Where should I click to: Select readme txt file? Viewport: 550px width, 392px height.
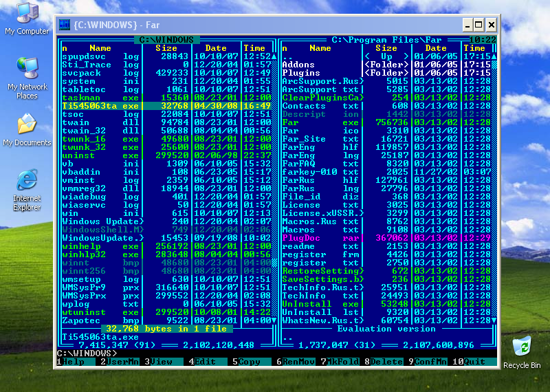tap(386, 246)
